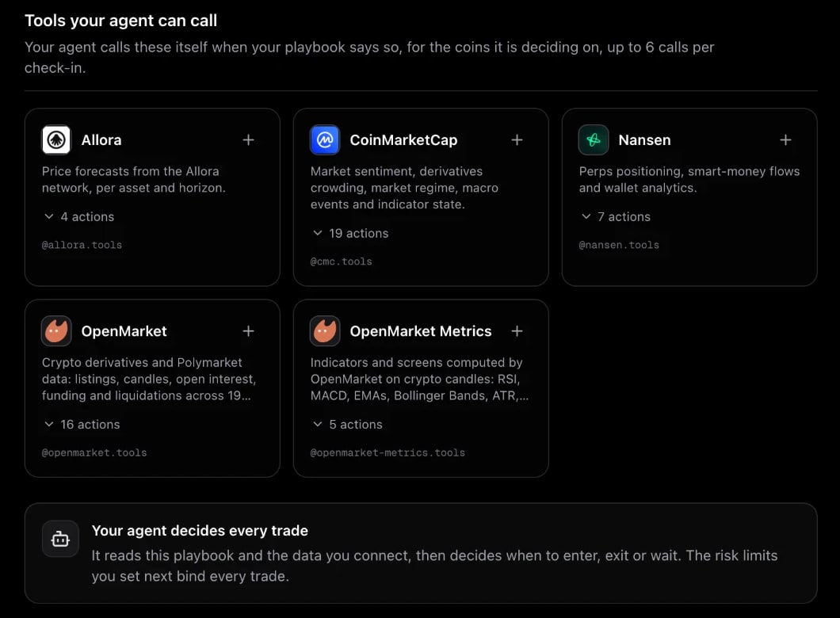Click the Allora price forecasts description
The height and width of the screenshot is (618, 840).
(134, 179)
